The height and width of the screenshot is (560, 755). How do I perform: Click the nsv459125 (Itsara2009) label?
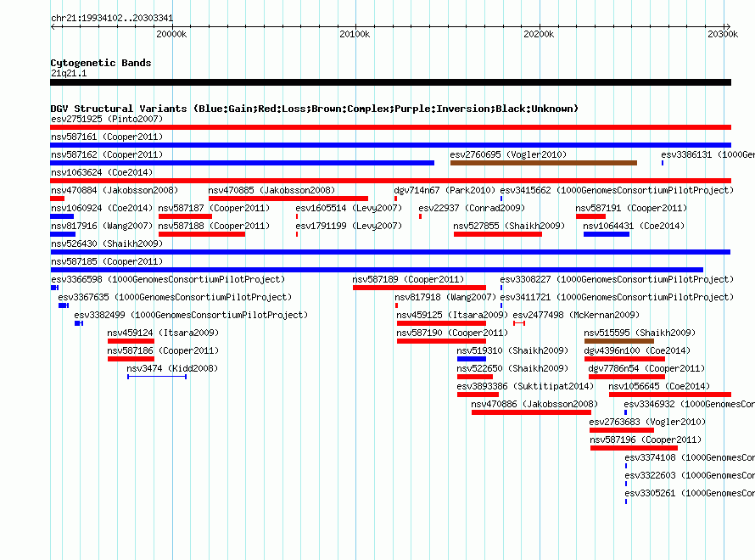pyautogui.click(x=452, y=315)
